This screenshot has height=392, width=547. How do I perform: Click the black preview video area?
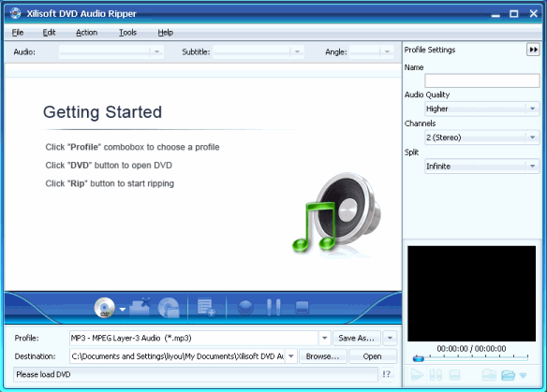point(472,294)
